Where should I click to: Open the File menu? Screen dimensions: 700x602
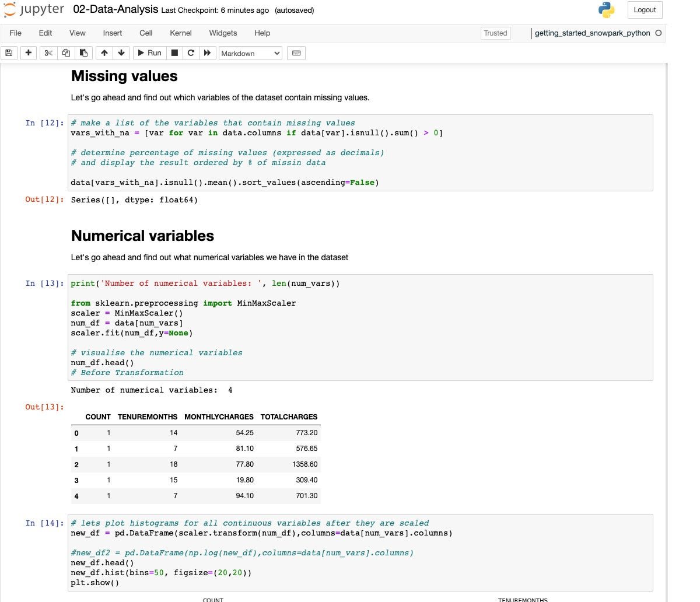click(x=16, y=33)
